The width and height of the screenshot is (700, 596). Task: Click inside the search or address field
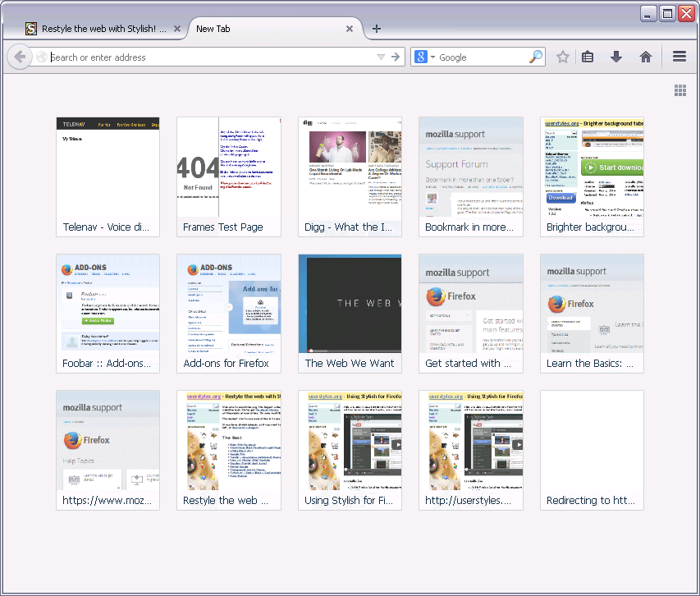[205, 56]
